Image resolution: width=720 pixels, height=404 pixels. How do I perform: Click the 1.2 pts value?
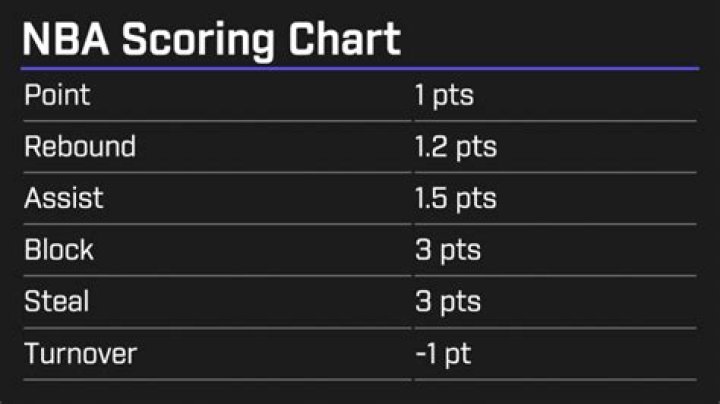pos(455,147)
